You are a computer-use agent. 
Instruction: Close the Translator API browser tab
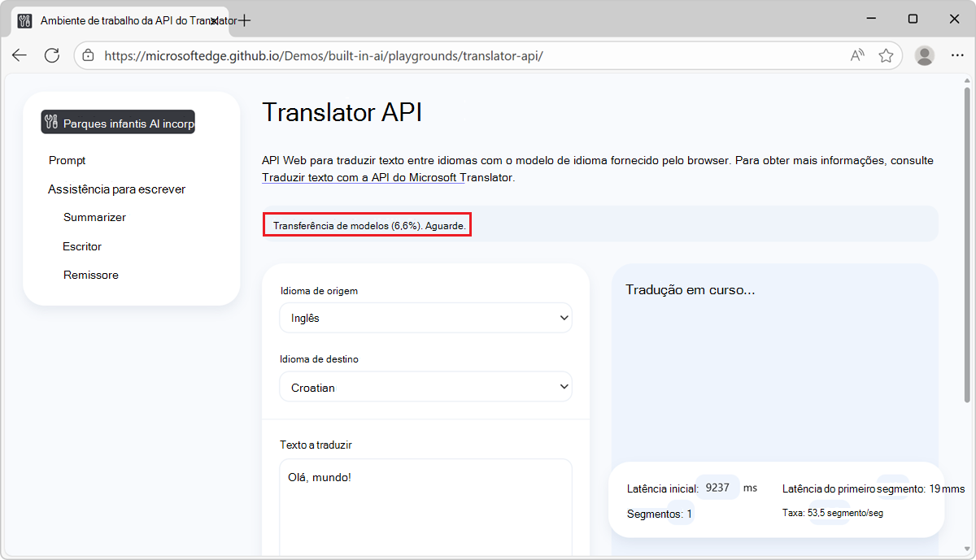click(x=216, y=20)
